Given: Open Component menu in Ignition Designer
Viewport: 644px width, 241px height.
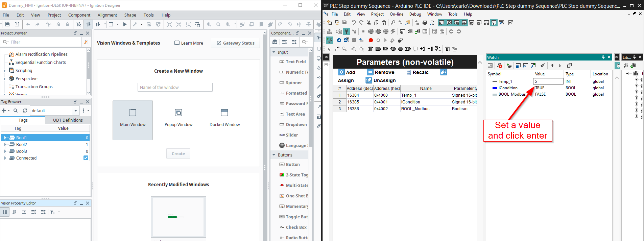Looking at the screenshot, I should tap(79, 15).
